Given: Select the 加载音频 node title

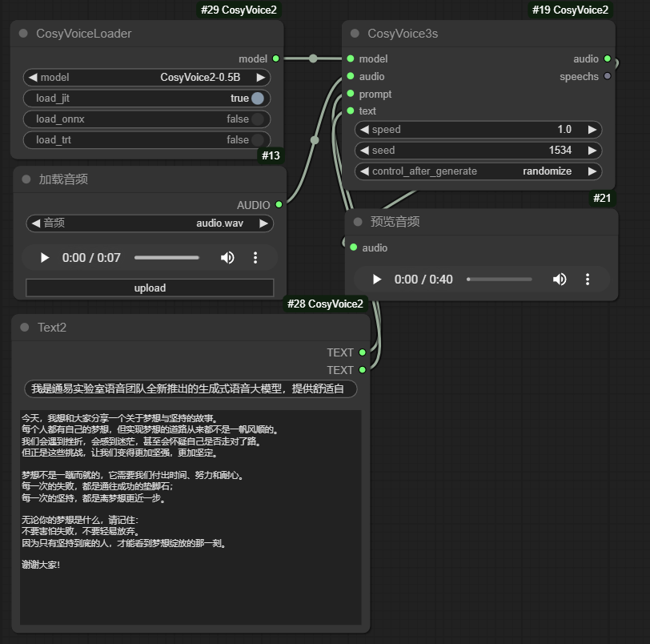Looking at the screenshot, I should [63, 179].
